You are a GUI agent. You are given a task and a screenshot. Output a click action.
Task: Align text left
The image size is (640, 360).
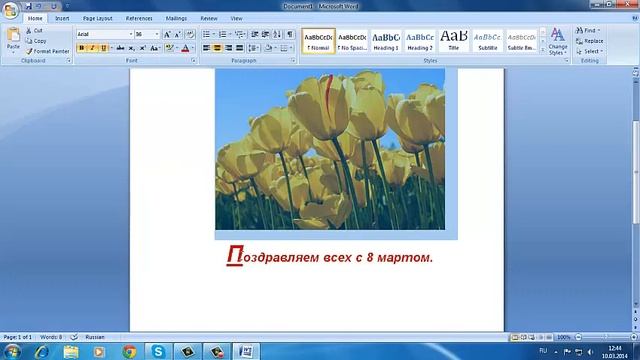[206, 48]
